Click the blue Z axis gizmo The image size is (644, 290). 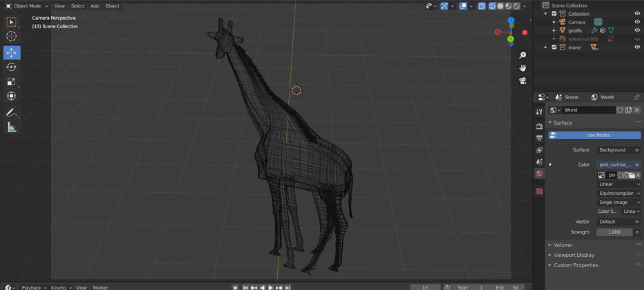[511, 20]
